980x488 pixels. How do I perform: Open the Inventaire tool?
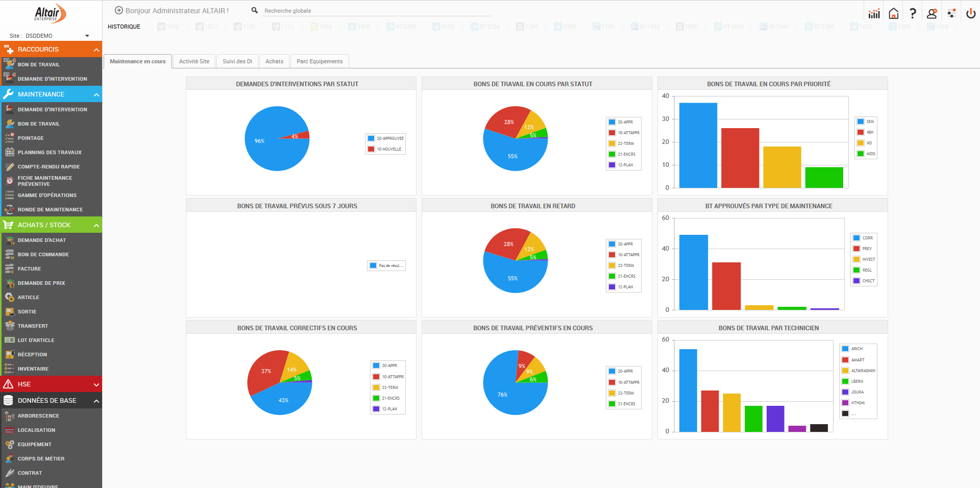tap(33, 369)
